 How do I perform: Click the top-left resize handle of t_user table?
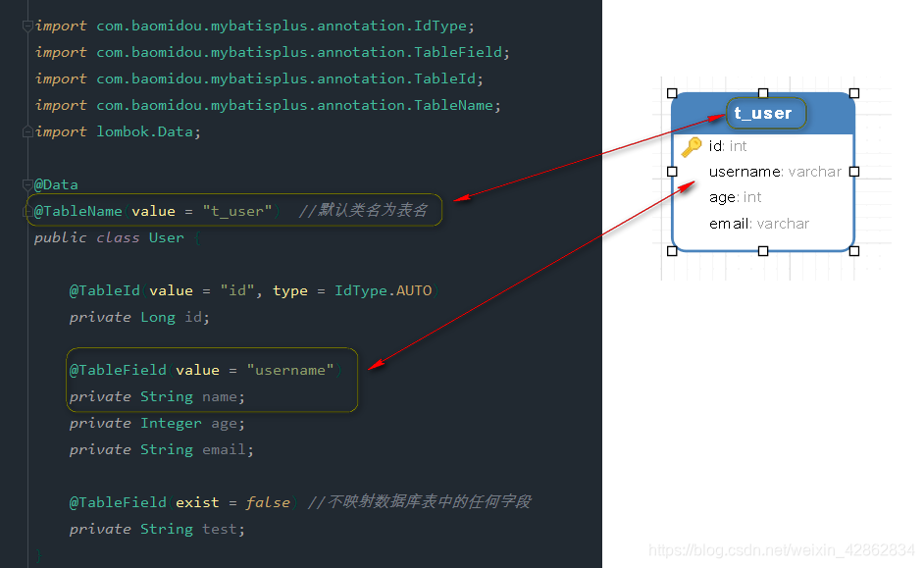[x=672, y=93]
